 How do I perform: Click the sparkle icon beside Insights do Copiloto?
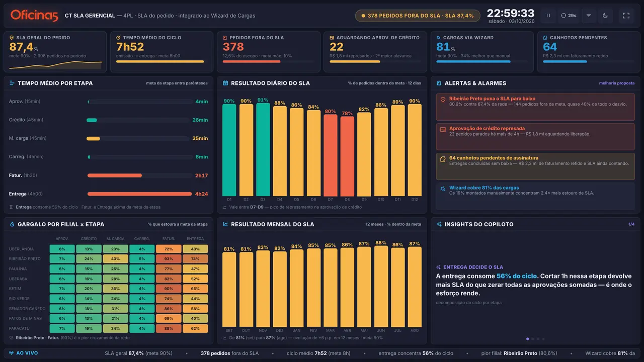coord(439,224)
